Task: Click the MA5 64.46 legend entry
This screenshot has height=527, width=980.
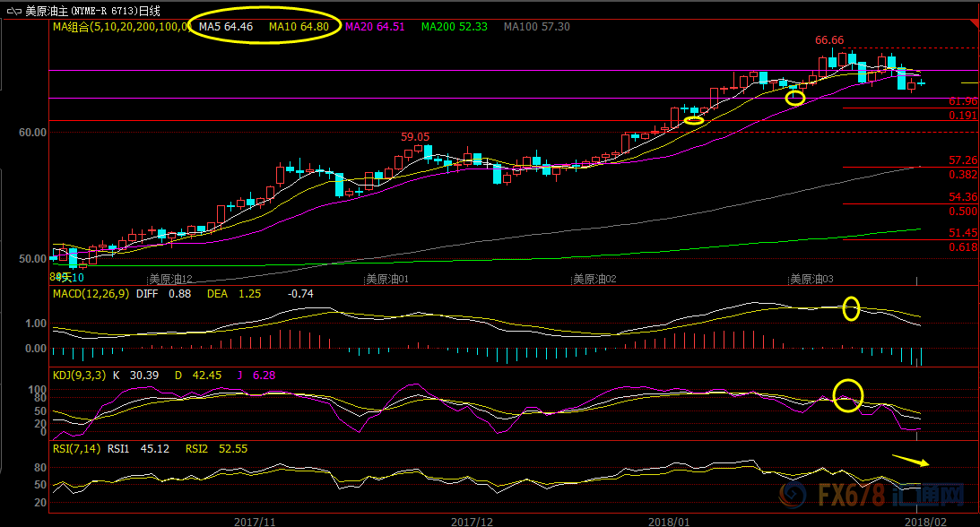Action: point(226,28)
